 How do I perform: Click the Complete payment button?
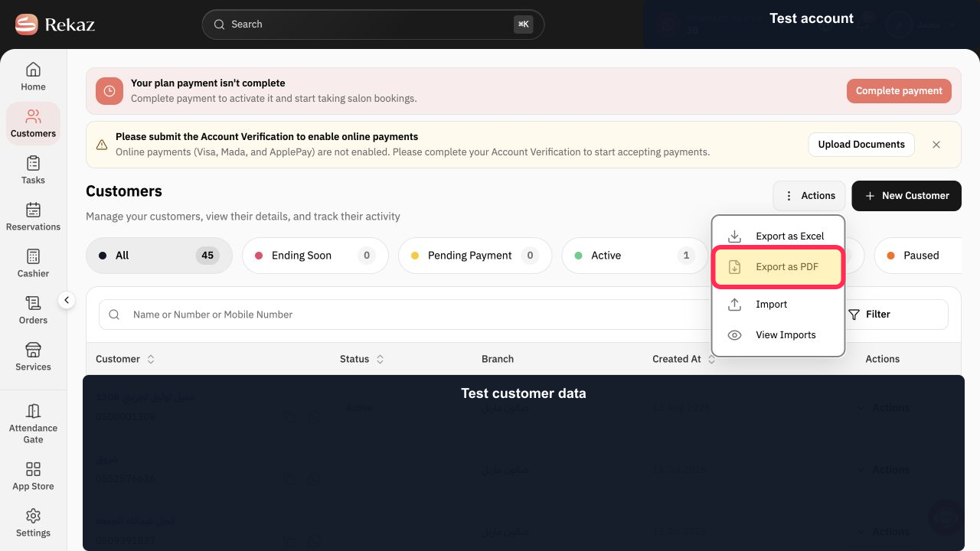coord(899,91)
